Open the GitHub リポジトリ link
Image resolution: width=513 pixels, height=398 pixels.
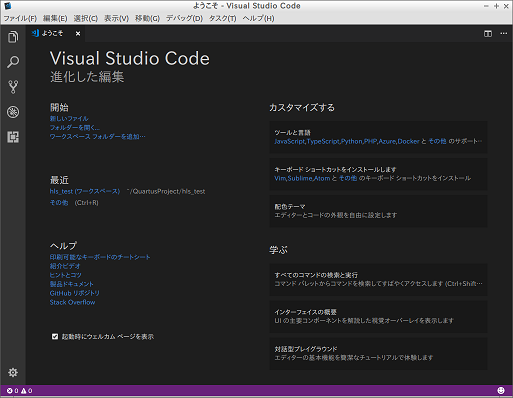75,293
